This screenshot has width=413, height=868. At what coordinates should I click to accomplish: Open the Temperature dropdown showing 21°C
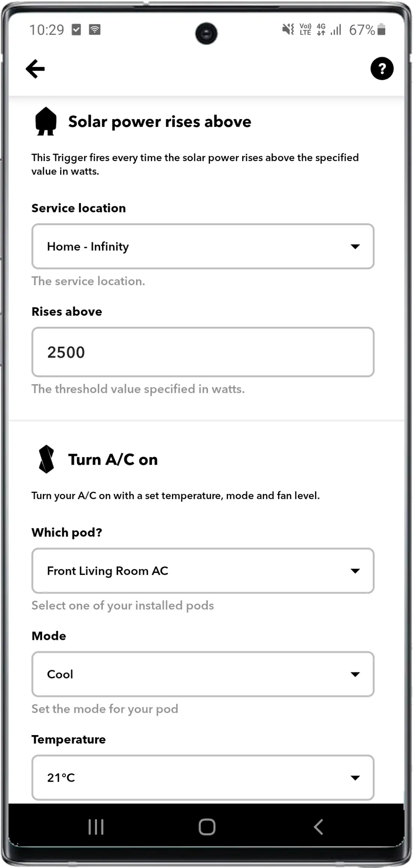pyautogui.click(x=203, y=777)
